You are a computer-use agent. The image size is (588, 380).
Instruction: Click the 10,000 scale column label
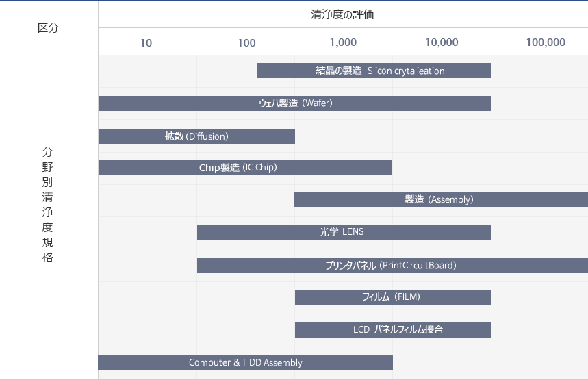(442, 42)
